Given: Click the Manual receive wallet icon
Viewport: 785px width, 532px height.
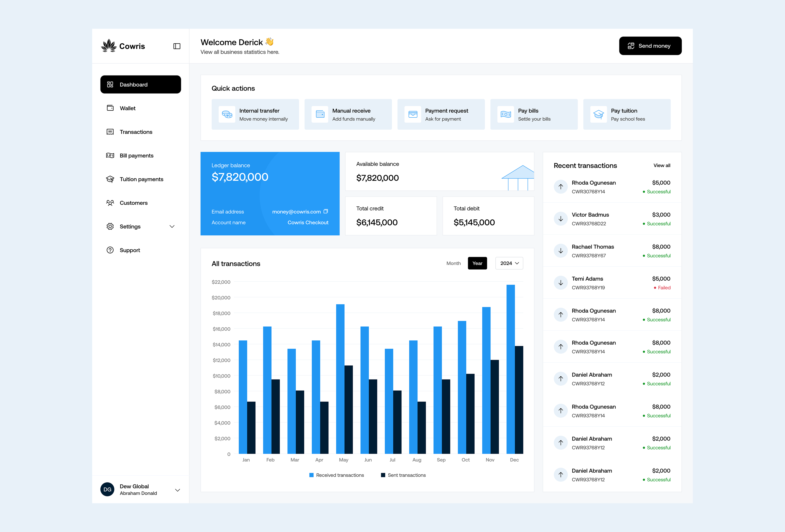Looking at the screenshot, I should click(x=320, y=114).
